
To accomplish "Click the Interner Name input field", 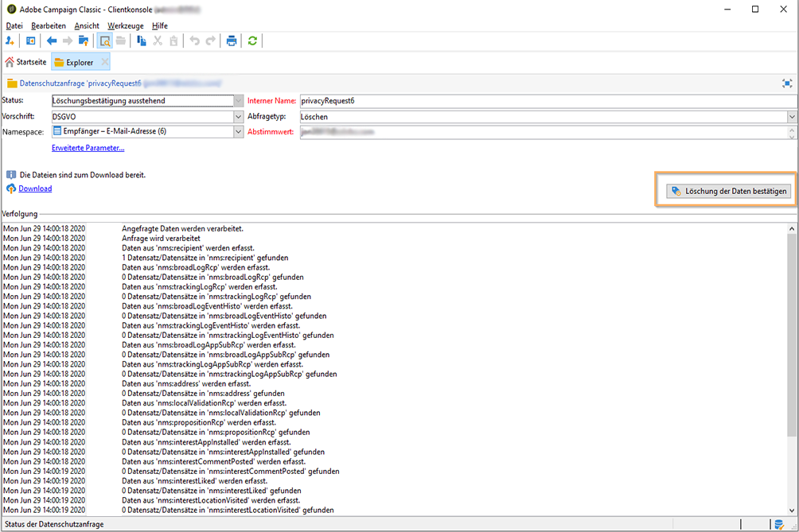I will (548, 101).
